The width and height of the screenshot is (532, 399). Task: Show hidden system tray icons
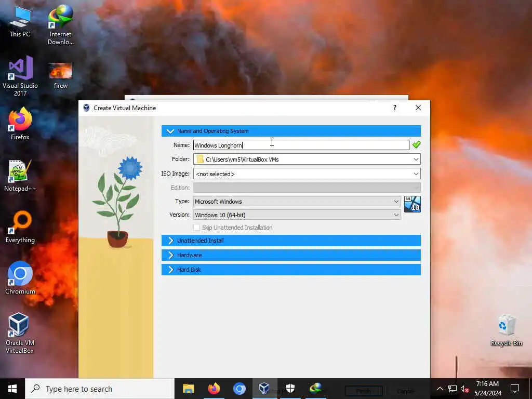440,389
